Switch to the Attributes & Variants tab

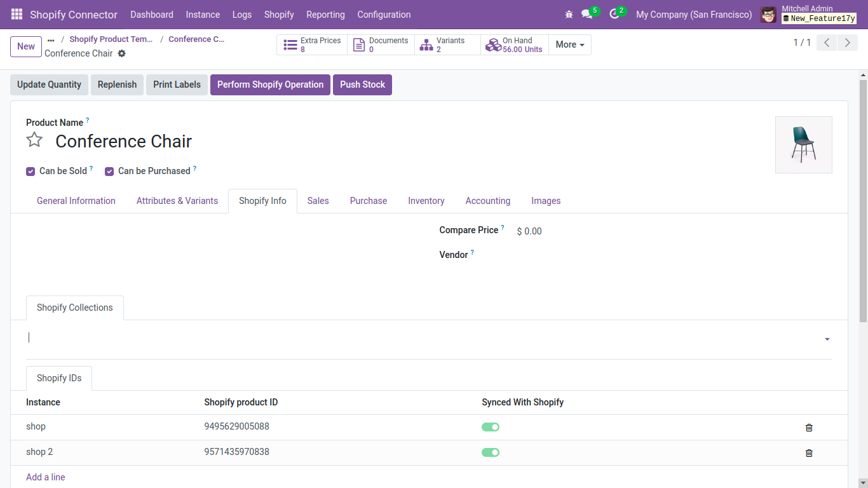point(177,201)
